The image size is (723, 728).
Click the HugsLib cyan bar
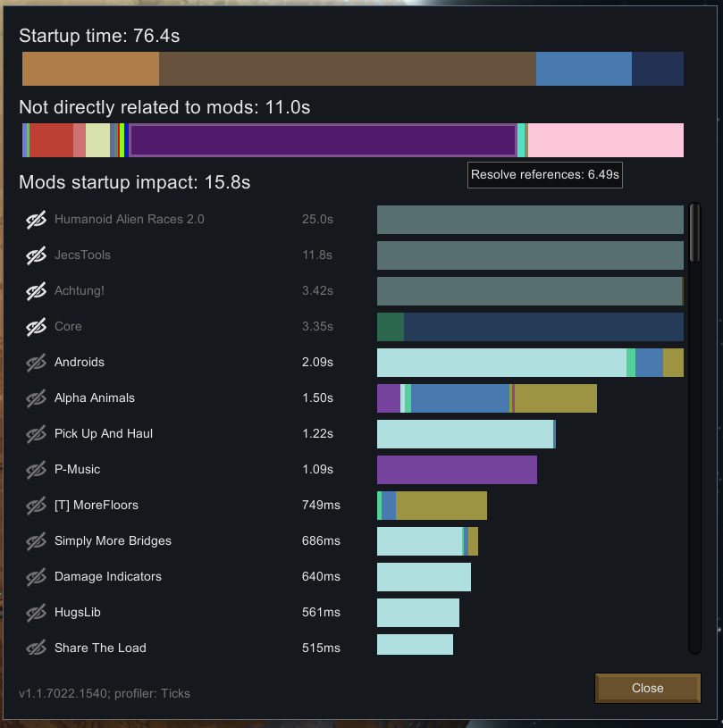418,613
